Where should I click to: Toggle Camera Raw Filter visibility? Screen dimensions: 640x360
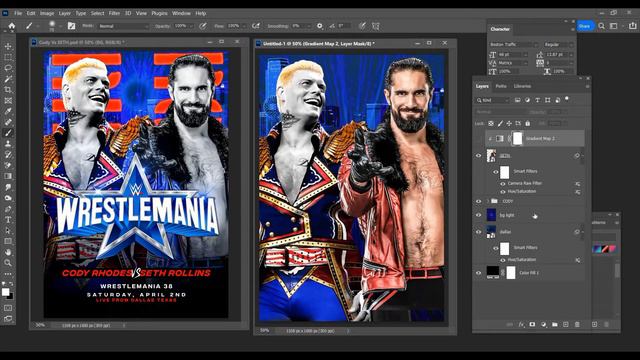pyautogui.click(x=503, y=184)
